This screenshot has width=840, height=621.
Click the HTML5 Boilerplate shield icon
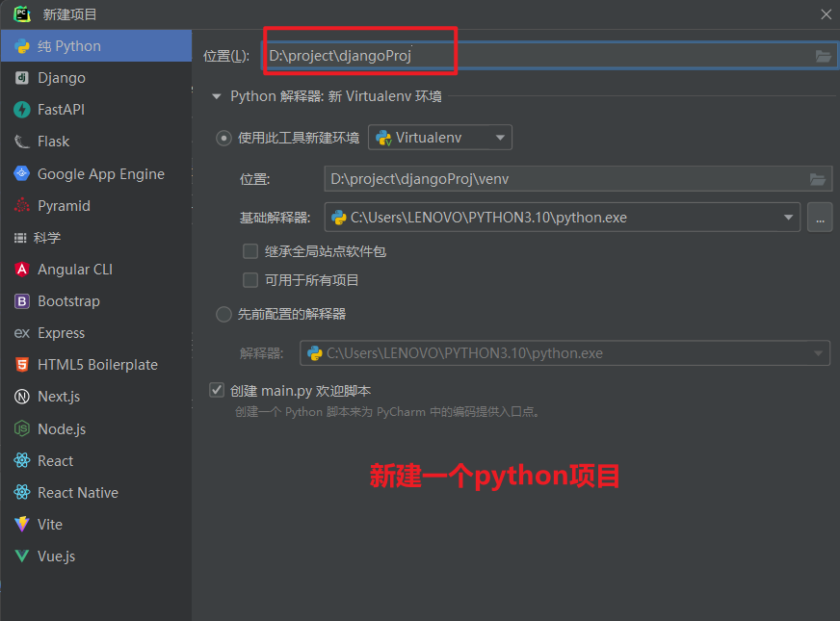(22, 365)
